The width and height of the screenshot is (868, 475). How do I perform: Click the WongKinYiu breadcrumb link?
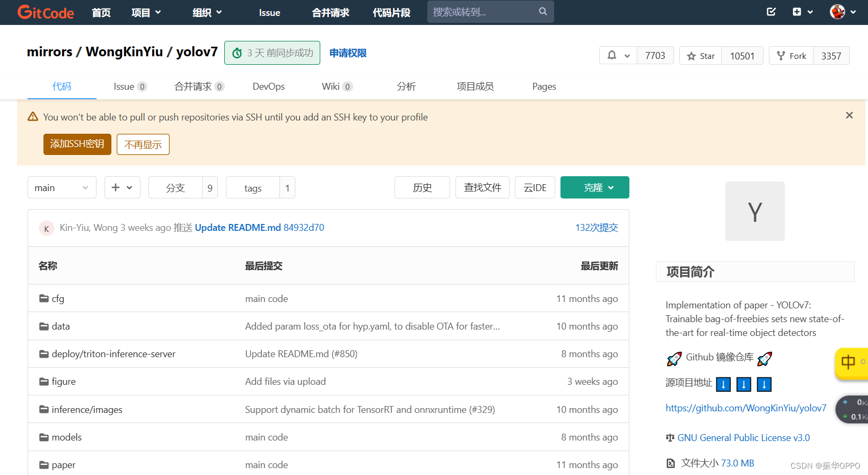(124, 51)
